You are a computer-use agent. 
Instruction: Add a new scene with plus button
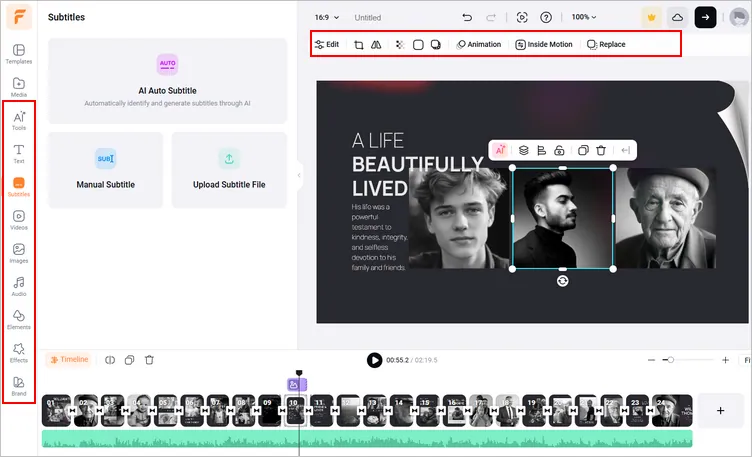(x=720, y=410)
